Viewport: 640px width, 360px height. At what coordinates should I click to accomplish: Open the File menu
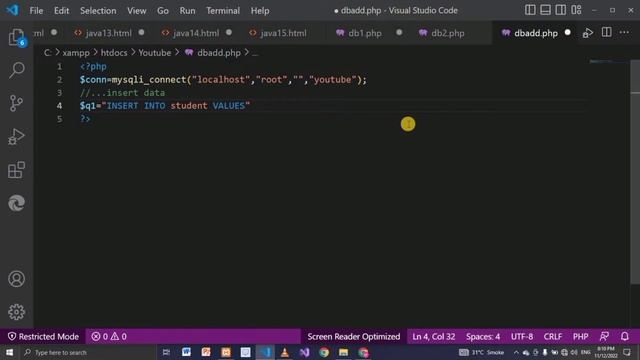(x=36, y=11)
